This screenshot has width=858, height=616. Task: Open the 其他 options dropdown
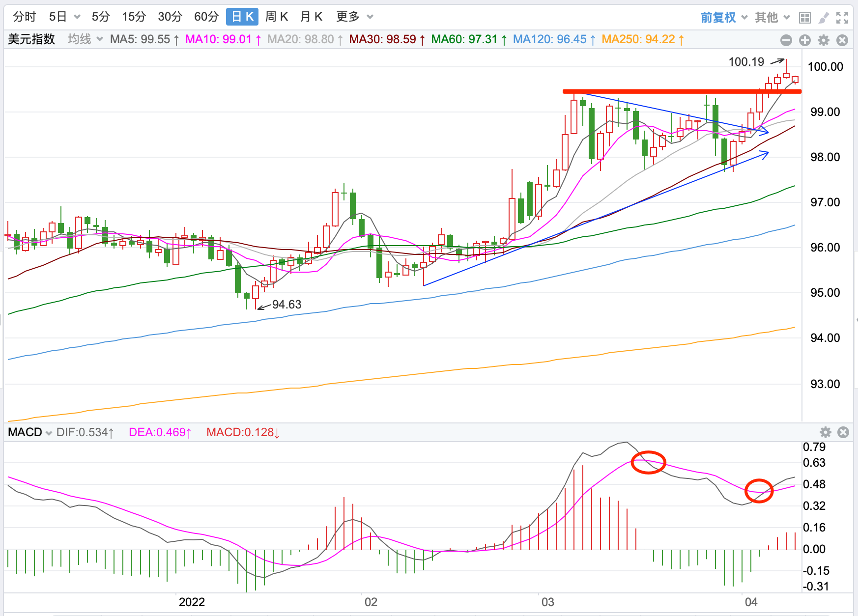pos(772,18)
